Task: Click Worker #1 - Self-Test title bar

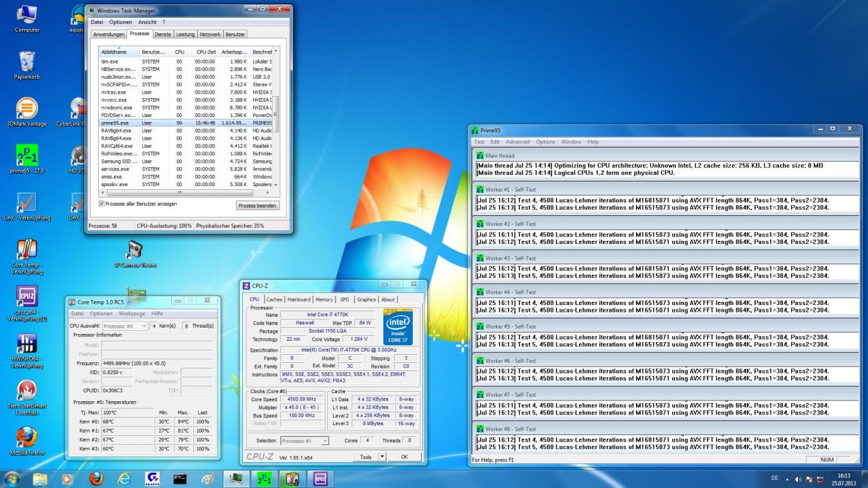Action: 666,189
